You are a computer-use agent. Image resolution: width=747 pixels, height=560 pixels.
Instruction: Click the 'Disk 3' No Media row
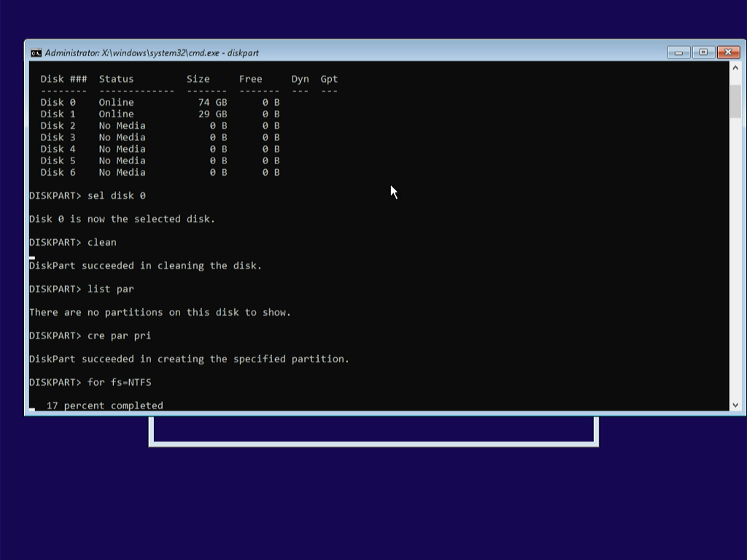click(160, 137)
